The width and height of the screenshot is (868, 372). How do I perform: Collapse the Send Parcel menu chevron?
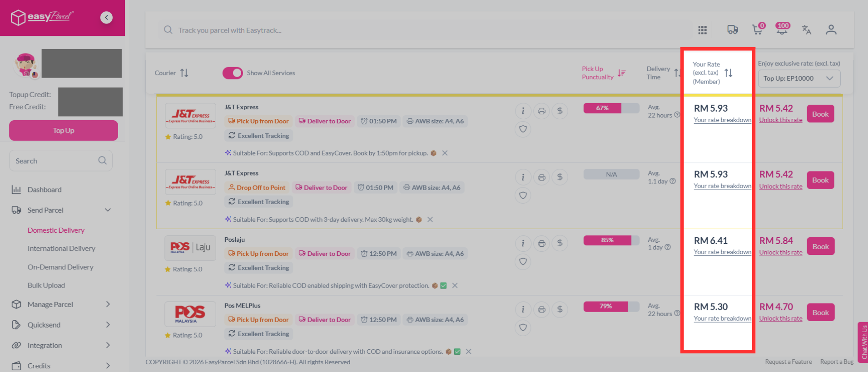coord(108,210)
